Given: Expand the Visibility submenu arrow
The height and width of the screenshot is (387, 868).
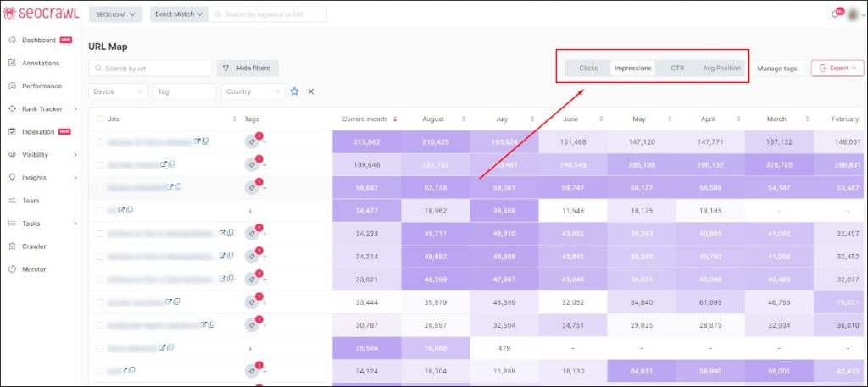Looking at the screenshot, I should click(x=75, y=155).
